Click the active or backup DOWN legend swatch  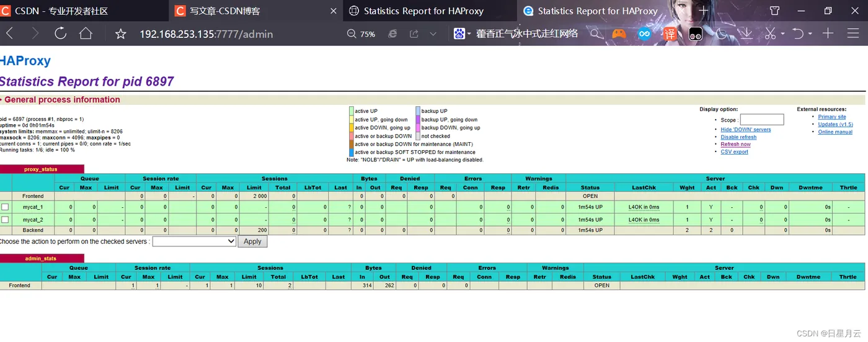352,136
